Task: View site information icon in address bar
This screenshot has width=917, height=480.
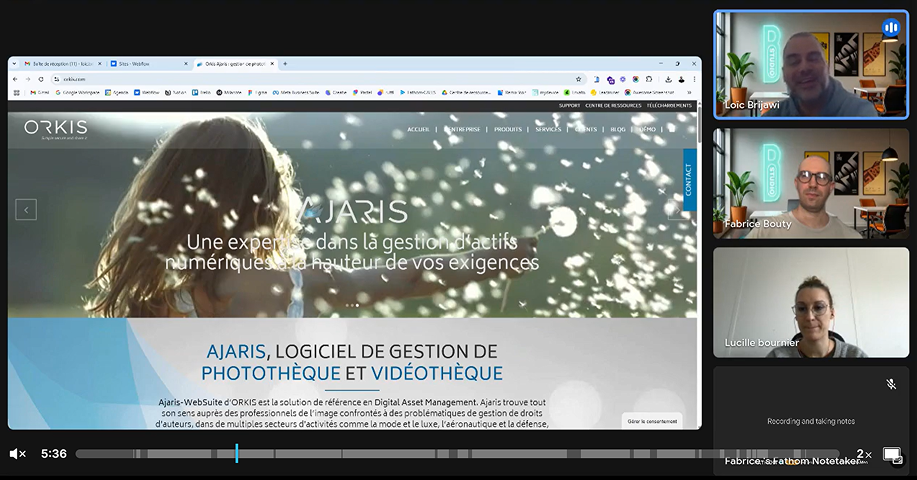Action: point(57,79)
